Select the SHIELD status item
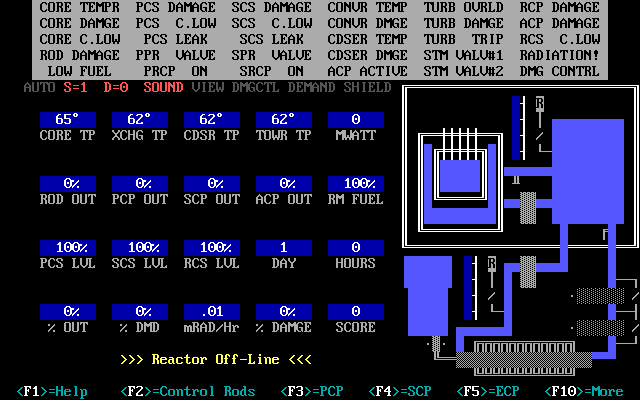The image size is (640, 400). (367, 87)
